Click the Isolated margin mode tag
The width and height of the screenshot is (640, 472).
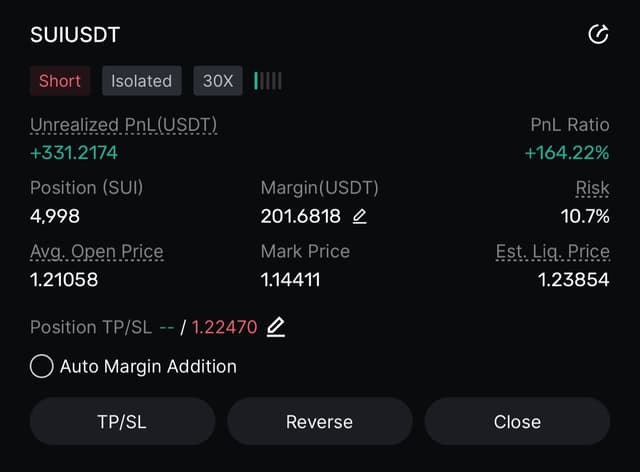pyautogui.click(x=141, y=81)
